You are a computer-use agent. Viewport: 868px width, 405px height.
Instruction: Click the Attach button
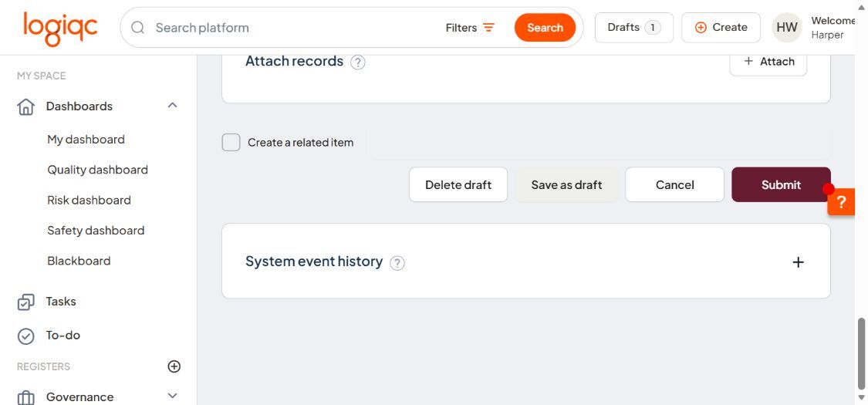768,62
